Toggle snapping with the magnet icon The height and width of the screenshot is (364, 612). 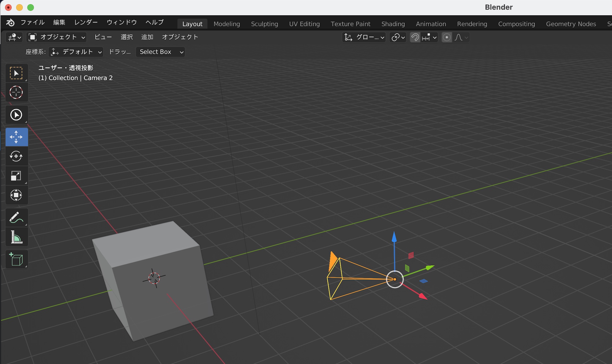(x=415, y=37)
